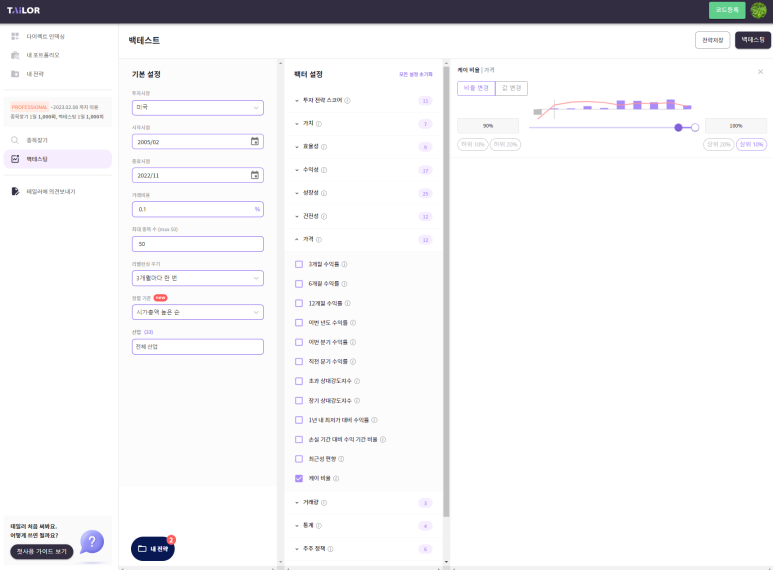Image resolution: width=773 pixels, height=570 pixels.
Task: Select the 비율 변경 tab
Action: (475, 88)
